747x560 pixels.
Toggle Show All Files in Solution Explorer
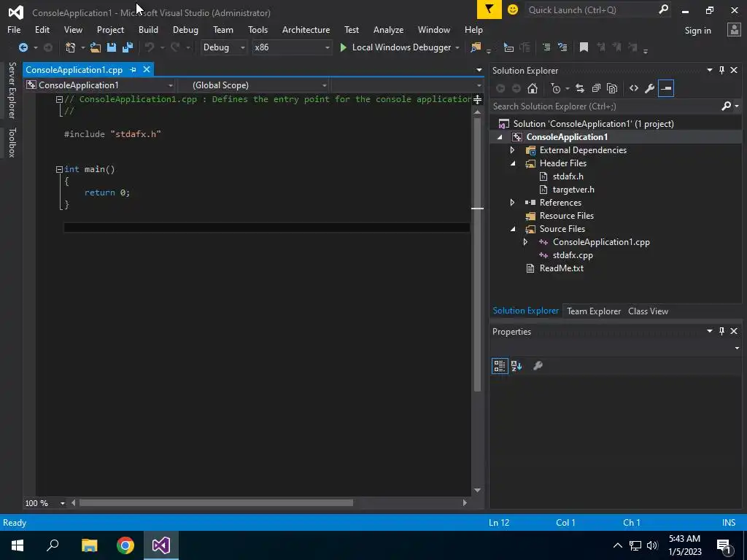[x=612, y=88]
